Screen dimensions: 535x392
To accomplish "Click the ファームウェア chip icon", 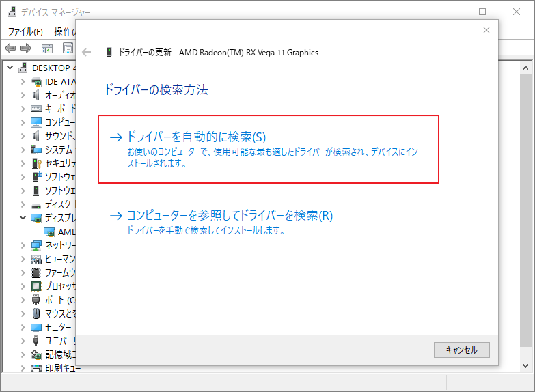I will click(x=36, y=272).
